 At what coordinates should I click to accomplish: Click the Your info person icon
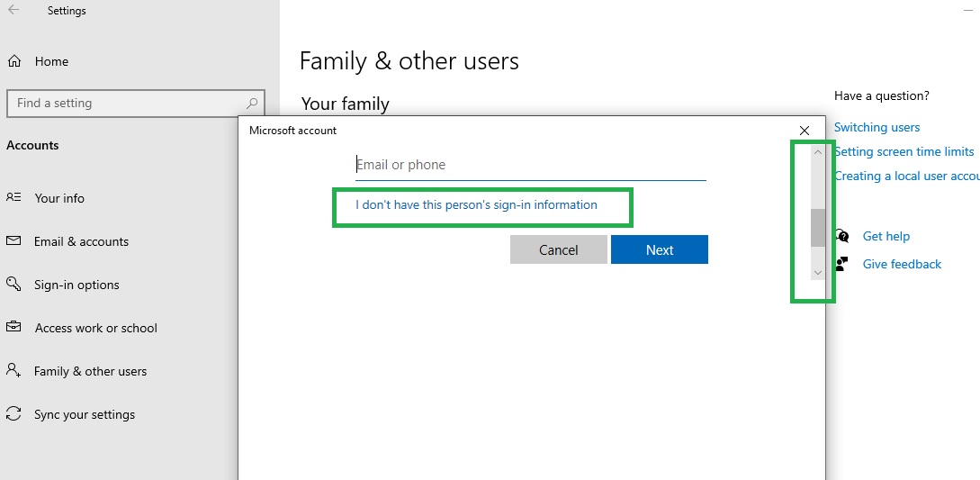pyautogui.click(x=13, y=198)
